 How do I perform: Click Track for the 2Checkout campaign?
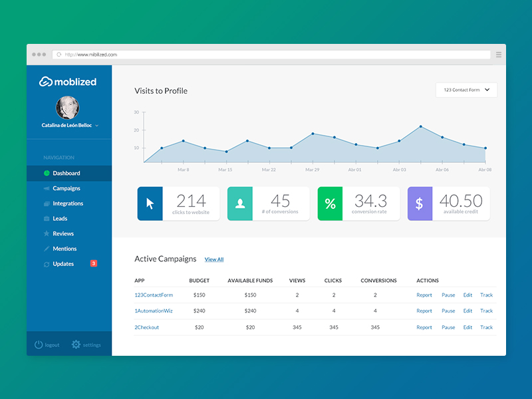click(x=487, y=327)
